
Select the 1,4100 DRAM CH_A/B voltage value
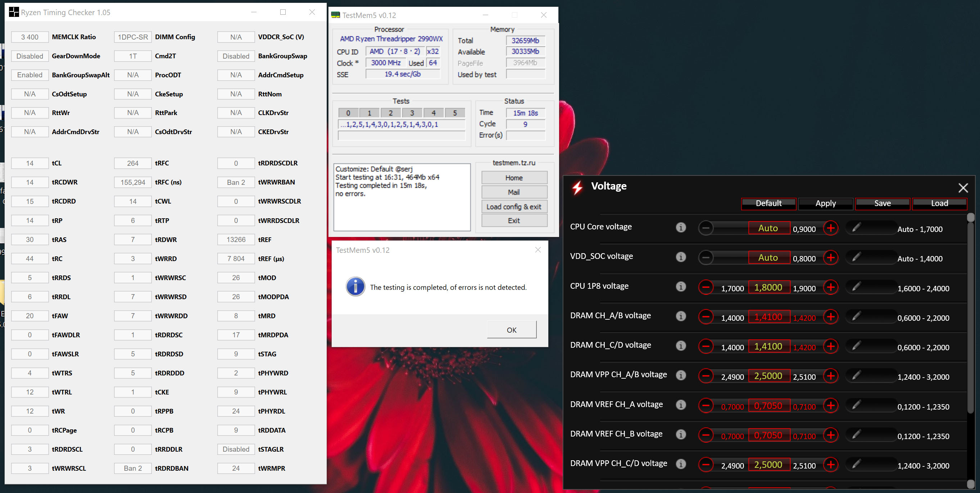click(768, 317)
